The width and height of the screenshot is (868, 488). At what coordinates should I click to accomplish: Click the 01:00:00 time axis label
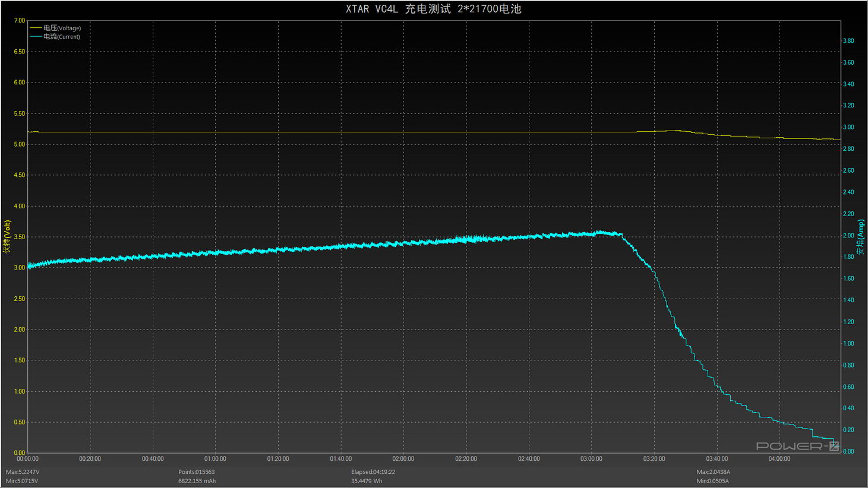coord(215,459)
